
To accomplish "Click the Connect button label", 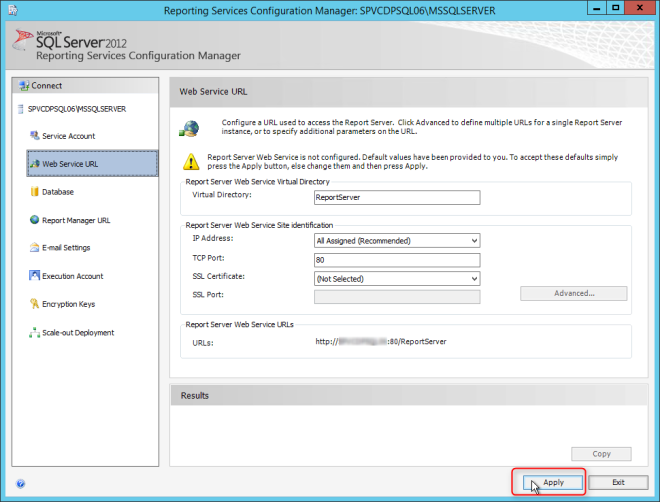I will [x=47, y=86].
